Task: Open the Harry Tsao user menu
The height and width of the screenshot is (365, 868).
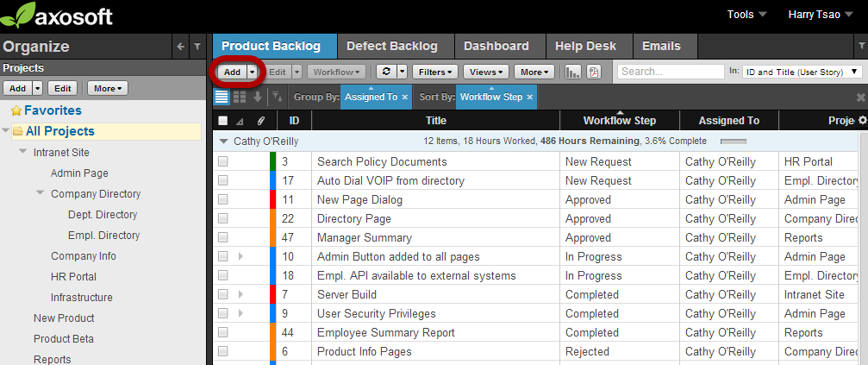Action: point(821,15)
